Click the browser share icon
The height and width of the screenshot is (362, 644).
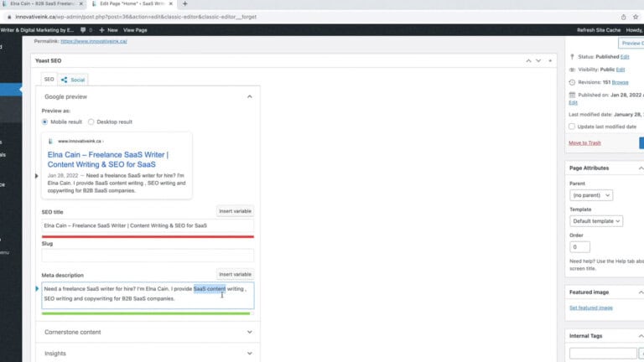click(623, 16)
